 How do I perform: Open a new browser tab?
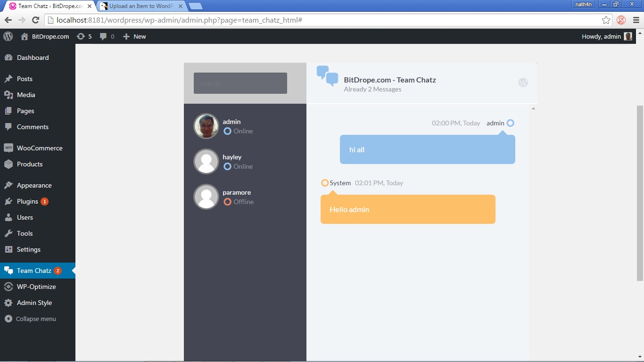point(196,6)
